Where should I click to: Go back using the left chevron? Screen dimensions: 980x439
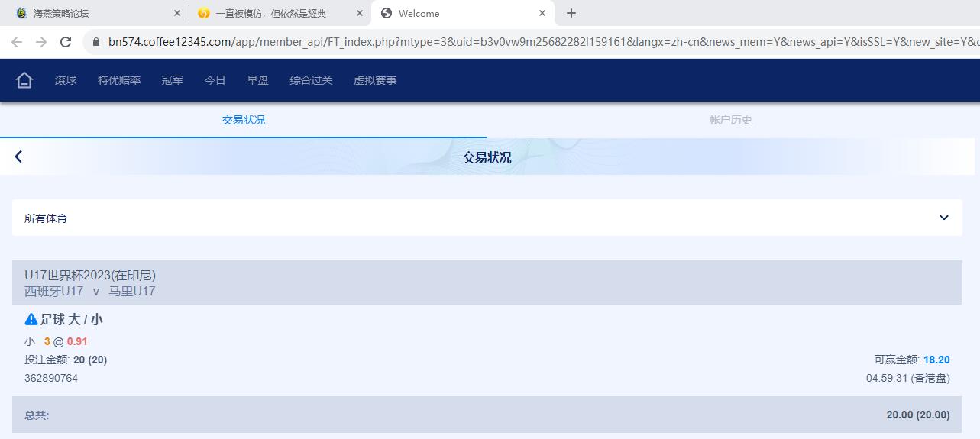click(18, 157)
